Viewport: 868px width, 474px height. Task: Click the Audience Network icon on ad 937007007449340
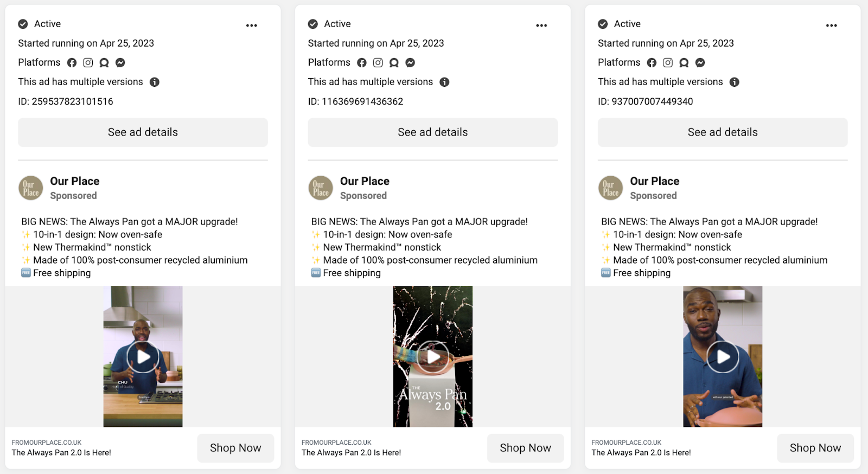(684, 63)
